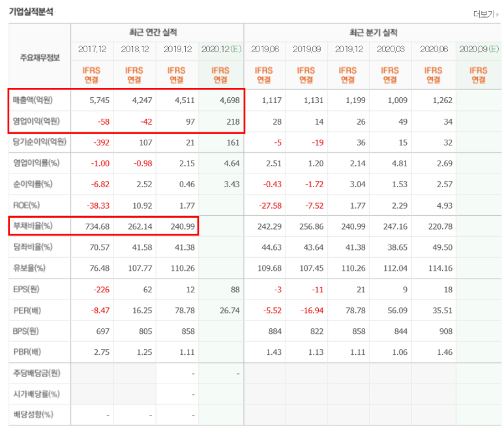Select the 영업이익(억원) row label
Screen dimensions: 504x428
[36, 121]
